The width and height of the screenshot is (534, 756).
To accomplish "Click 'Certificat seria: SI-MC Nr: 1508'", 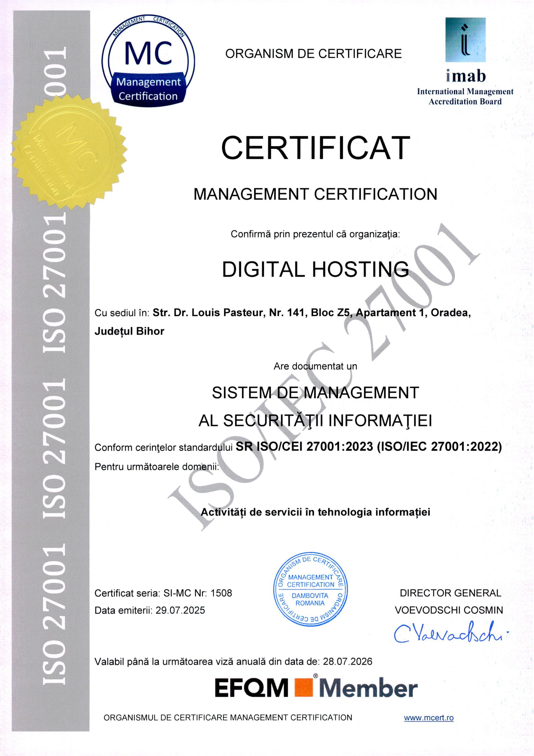I will [x=163, y=593].
